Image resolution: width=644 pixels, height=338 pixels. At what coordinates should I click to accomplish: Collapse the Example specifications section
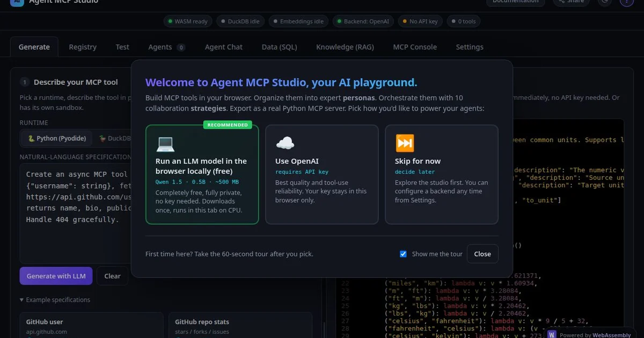pyautogui.click(x=55, y=300)
